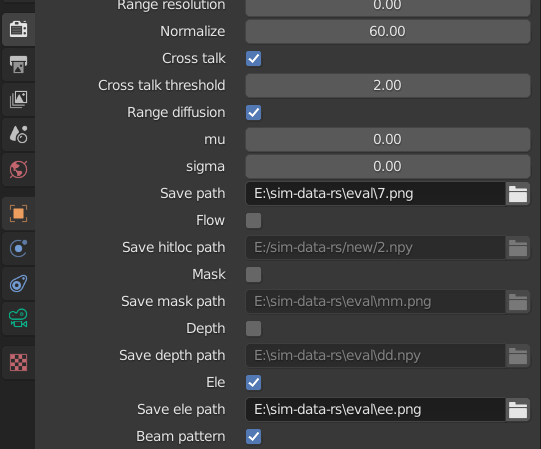Open the Render properties tab

pyautogui.click(x=18, y=29)
